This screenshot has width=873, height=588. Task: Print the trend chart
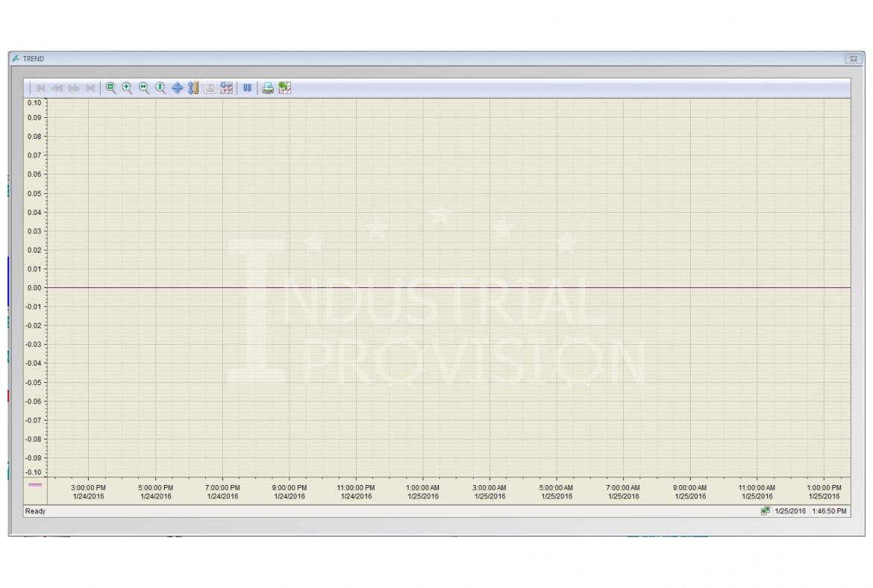267,88
